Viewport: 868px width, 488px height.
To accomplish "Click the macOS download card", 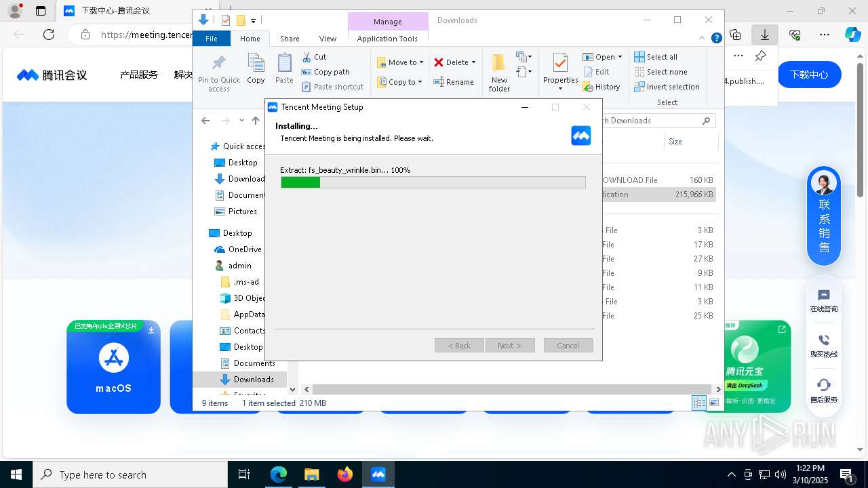I will [113, 367].
